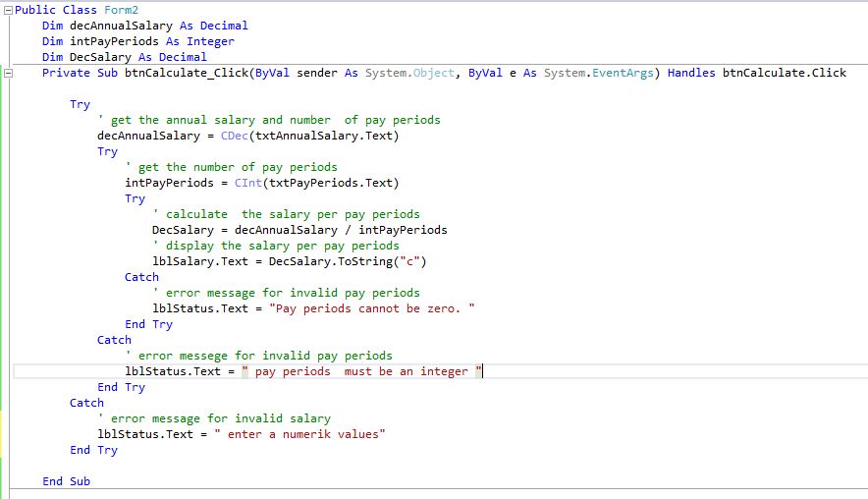The image size is (868, 499).
Task: Click string 'enter a numerik values'
Action: (299, 434)
